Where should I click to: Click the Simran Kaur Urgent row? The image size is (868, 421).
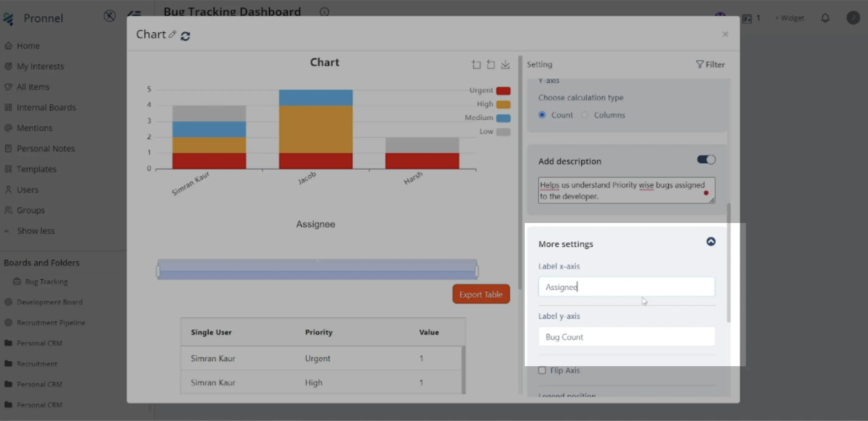[x=321, y=358]
